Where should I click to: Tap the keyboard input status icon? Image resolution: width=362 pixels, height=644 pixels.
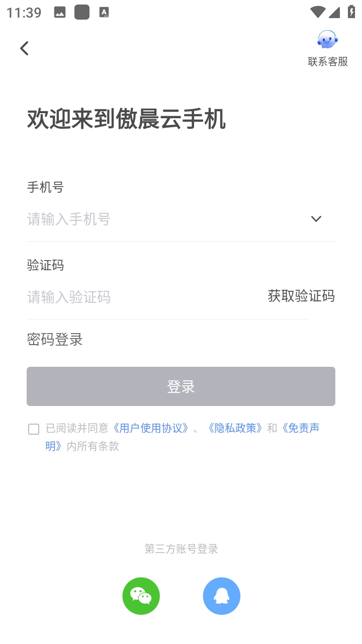coord(104,13)
